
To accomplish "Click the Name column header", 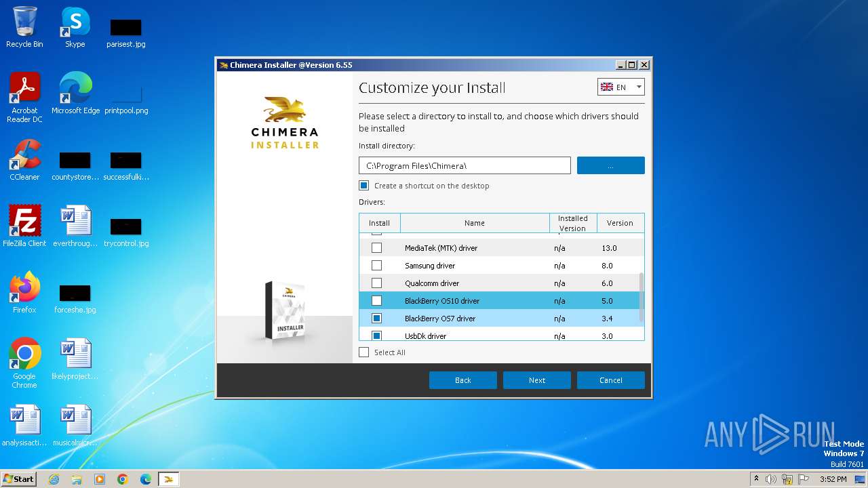I will (475, 223).
